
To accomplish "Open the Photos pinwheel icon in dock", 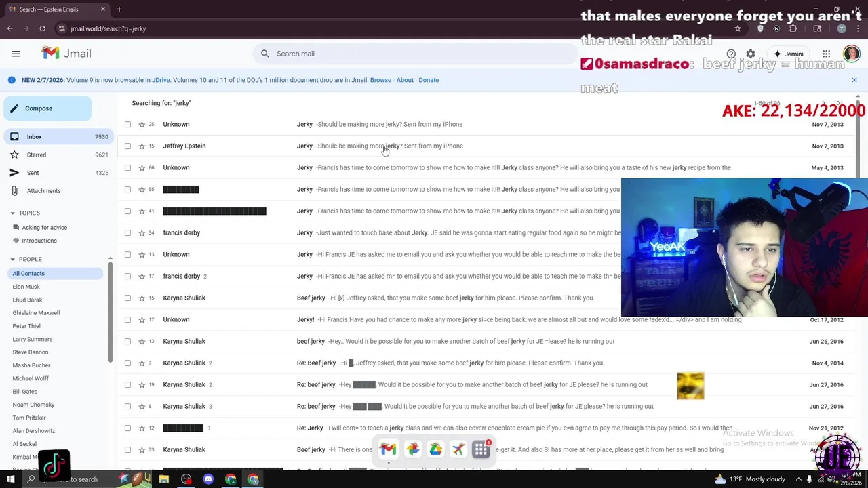I will tap(412, 449).
